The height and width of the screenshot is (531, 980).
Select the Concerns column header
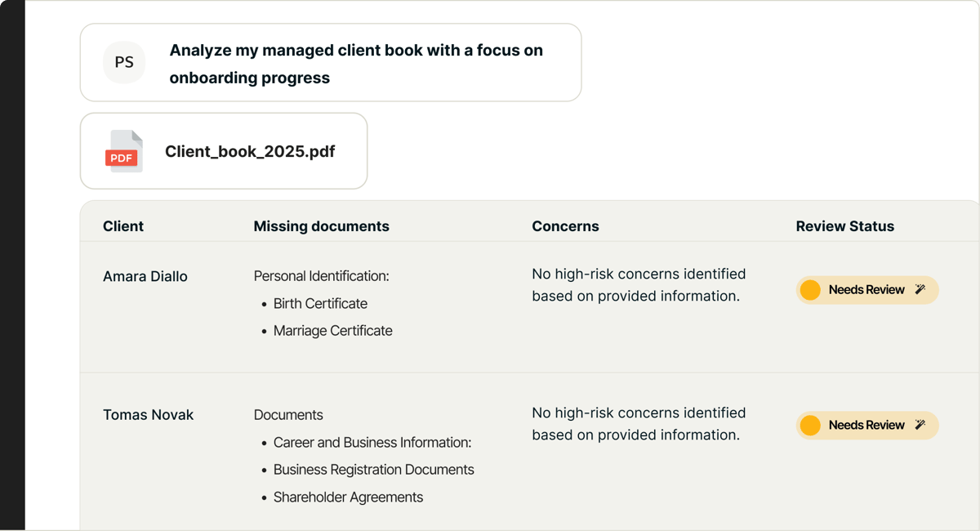click(565, 226)
